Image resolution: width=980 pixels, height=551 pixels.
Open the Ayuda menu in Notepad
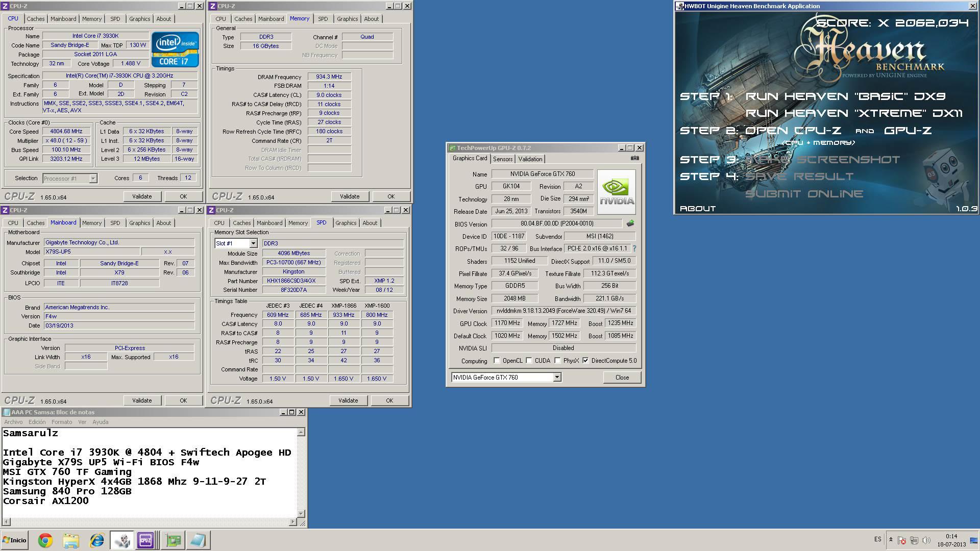coord(101,422)
